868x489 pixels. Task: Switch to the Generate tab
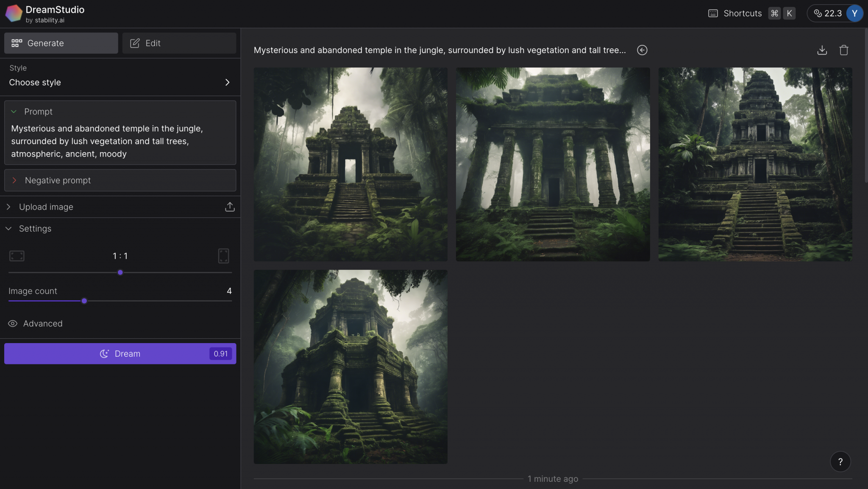point(61,43)
